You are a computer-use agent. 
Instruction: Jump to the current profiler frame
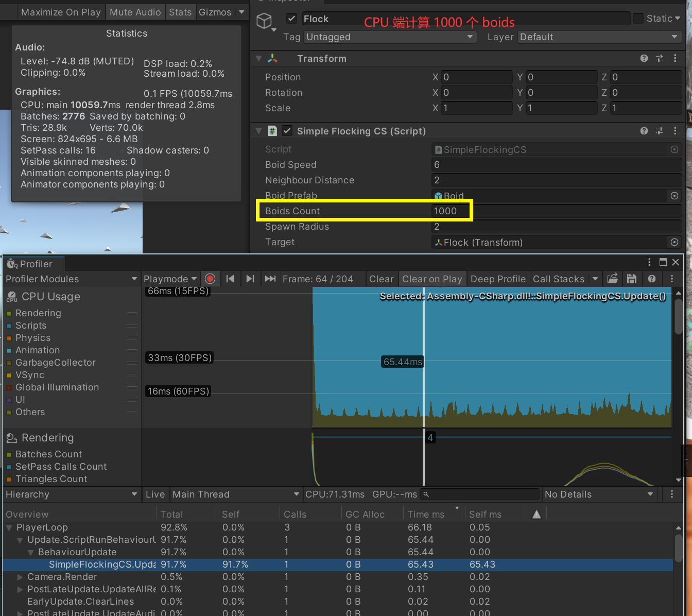(x=270, y=279)
